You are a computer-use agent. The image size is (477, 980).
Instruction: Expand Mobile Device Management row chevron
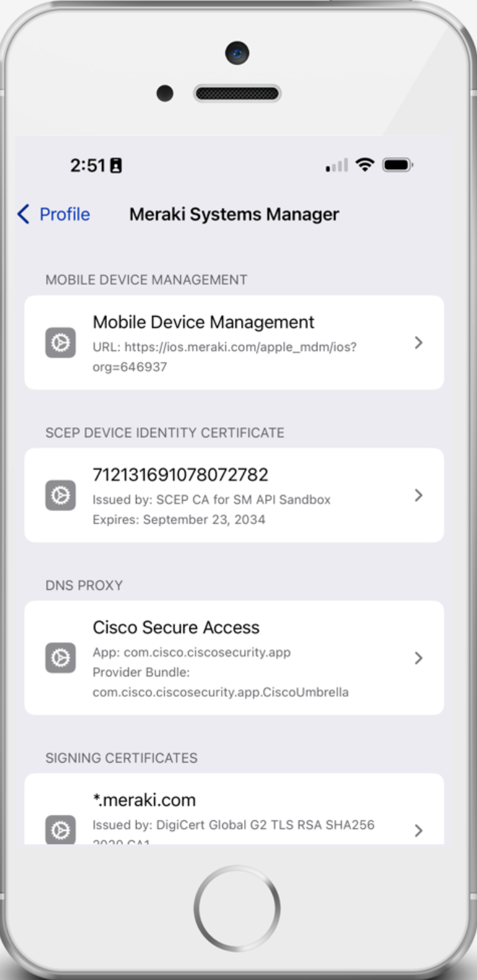(419, 343)
